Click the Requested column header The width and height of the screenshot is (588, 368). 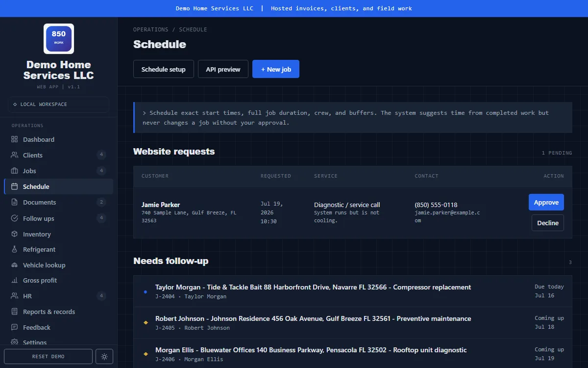(x=276, y=176)
